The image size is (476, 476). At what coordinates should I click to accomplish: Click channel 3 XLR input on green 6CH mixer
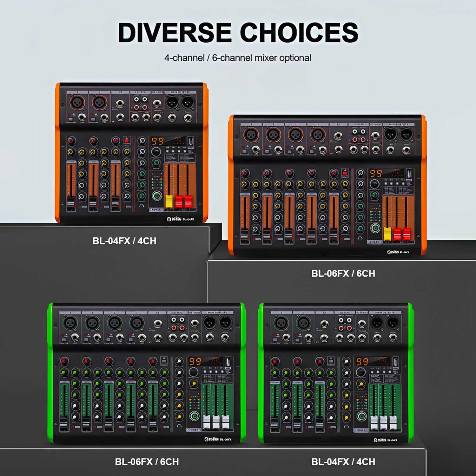115,323
